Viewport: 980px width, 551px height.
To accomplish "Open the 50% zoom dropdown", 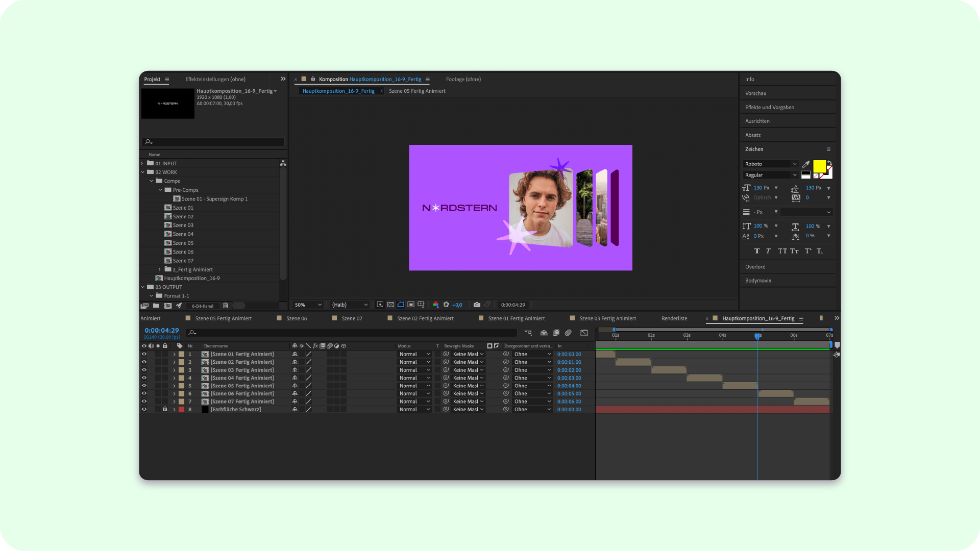I will [x=308, y=305].
